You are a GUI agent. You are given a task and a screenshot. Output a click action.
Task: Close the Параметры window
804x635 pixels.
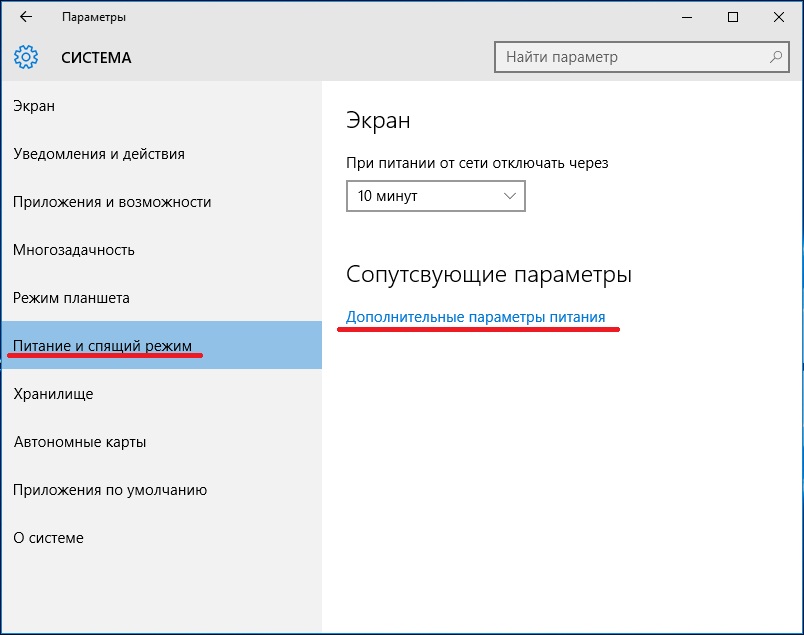click(779, 17)
